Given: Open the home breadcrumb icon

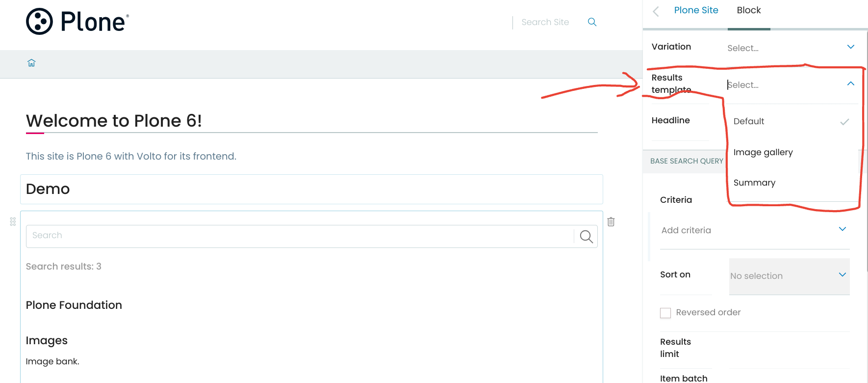Looking at the screenshot, I should tap(31, 63).
